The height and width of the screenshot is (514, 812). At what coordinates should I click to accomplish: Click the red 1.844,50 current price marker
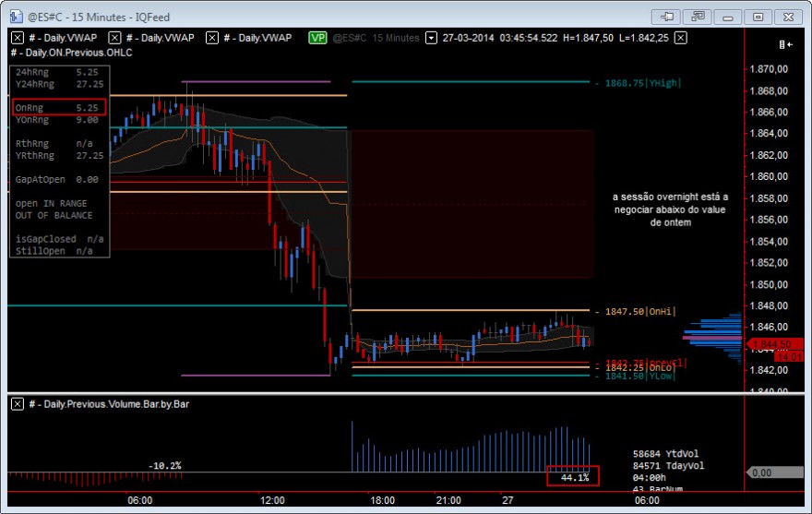pos(775,344)
